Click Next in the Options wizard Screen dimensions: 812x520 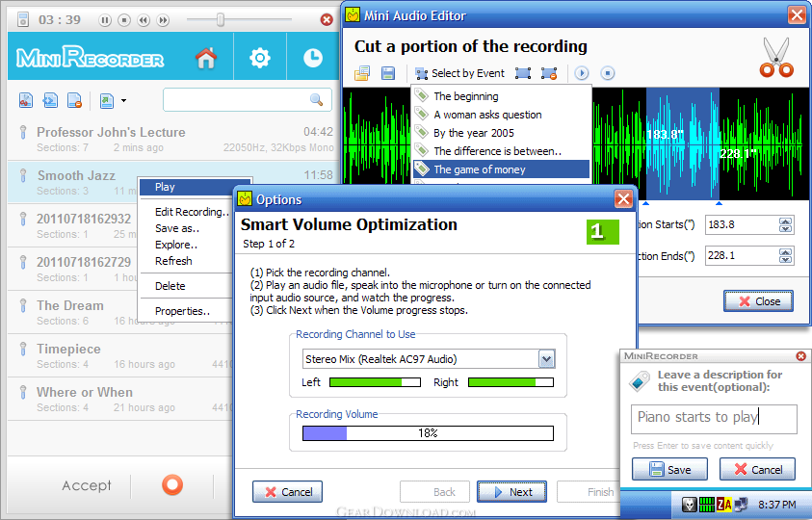[511, 491]
